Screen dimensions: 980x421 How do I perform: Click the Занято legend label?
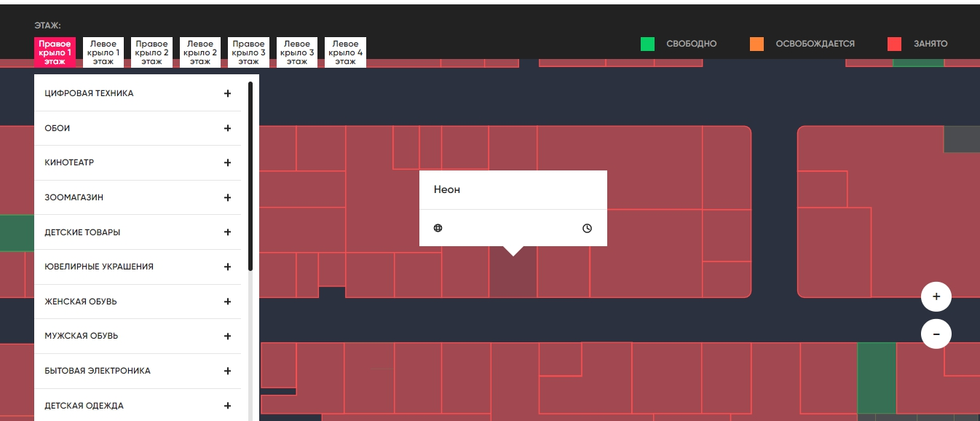(931, 44)
